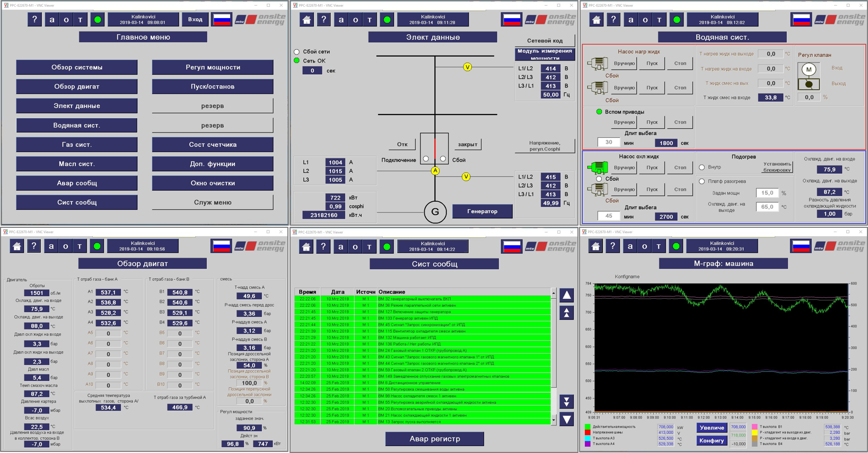Open help question mark in Водяная сист. window
The width and height of the screenshot is (868, 453).
tap(613, 20)
